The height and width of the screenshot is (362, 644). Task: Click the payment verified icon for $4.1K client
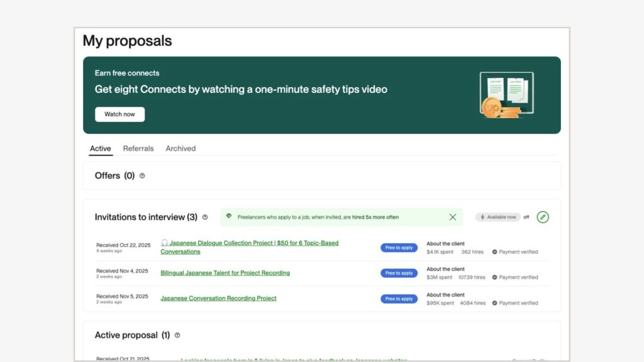click(494, 252)
